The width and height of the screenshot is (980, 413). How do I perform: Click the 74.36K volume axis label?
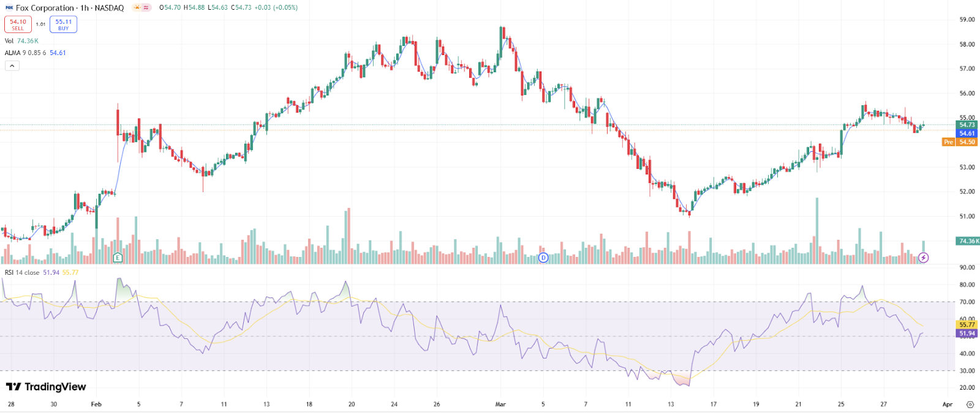[x=968, y=241]
